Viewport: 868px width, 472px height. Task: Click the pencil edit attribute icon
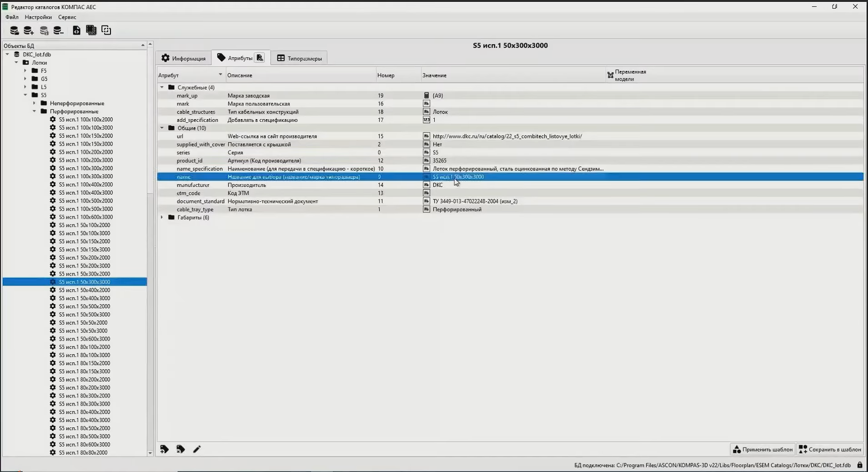click(197, 449)
